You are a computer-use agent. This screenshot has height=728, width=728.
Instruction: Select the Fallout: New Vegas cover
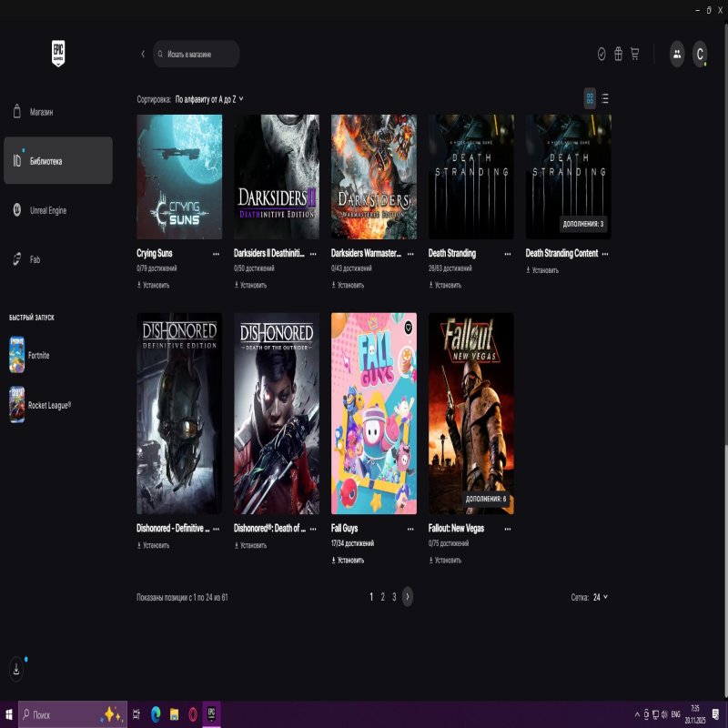pyautogui.click(x=470, y=413)
